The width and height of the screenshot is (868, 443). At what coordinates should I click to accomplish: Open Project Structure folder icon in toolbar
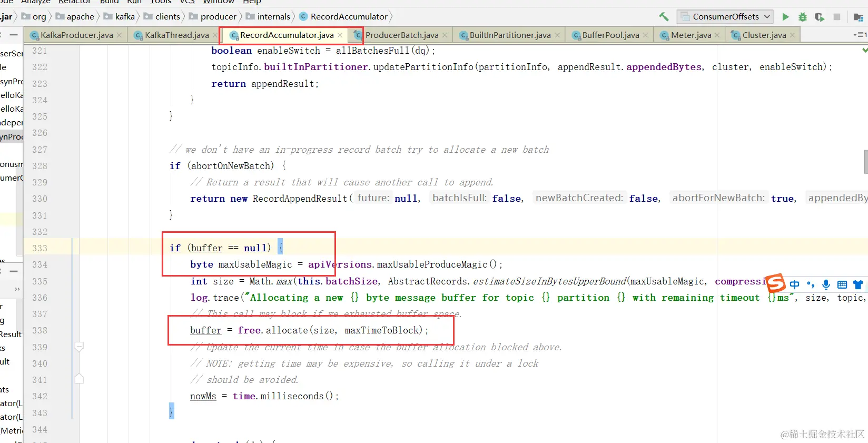pyautogui.click(x=858, y=17)
